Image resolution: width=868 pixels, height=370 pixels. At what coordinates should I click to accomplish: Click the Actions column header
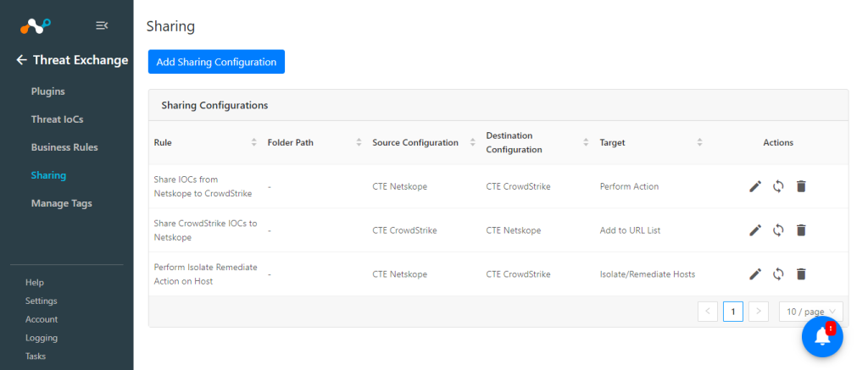[778, 143]
